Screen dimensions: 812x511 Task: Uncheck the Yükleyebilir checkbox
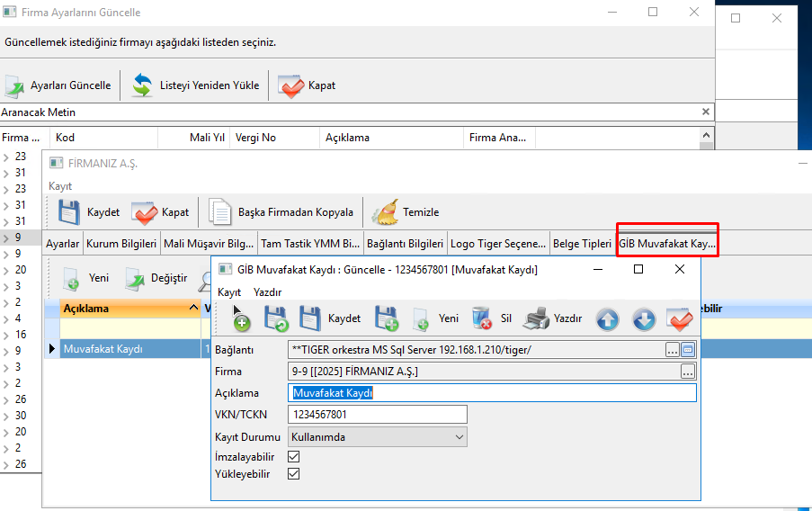click(293, 474)
